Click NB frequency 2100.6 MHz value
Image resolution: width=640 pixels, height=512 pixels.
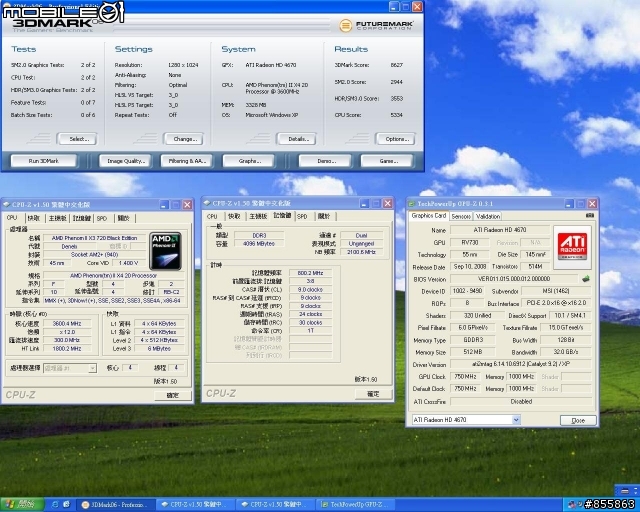[x=362, y=252]
